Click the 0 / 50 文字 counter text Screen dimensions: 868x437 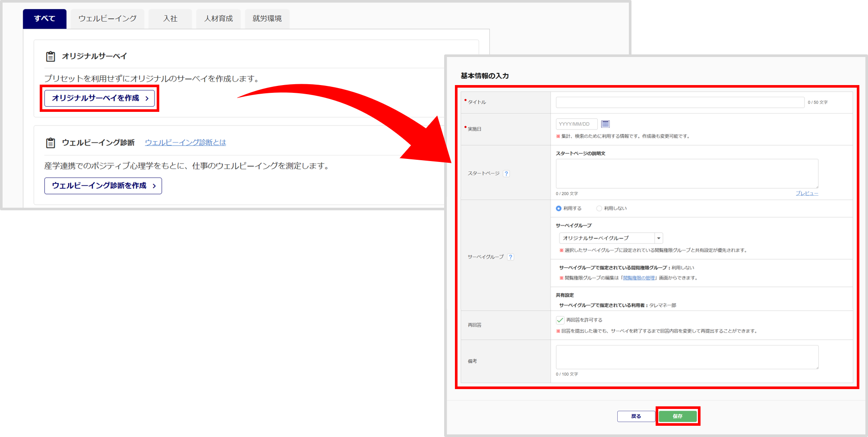817,102
